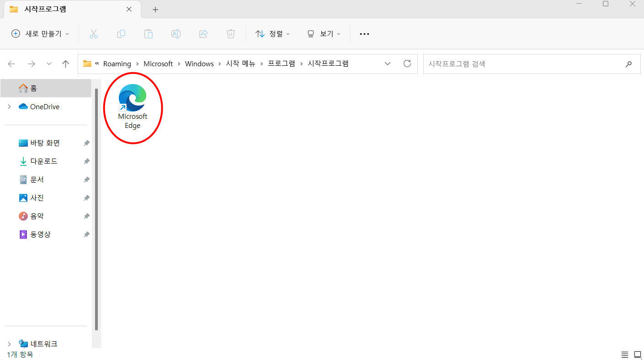The width and height of the screenshot is (644, 360).
Task: Maximize the Explorer window
Action: [x=606, y=4]
